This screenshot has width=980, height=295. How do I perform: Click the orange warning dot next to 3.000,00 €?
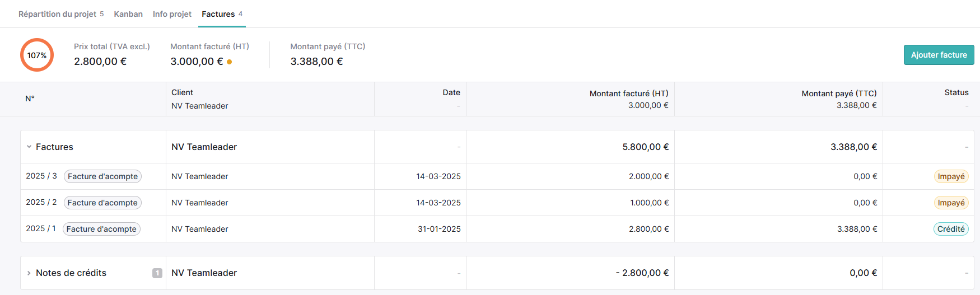(x=230, y=62)
